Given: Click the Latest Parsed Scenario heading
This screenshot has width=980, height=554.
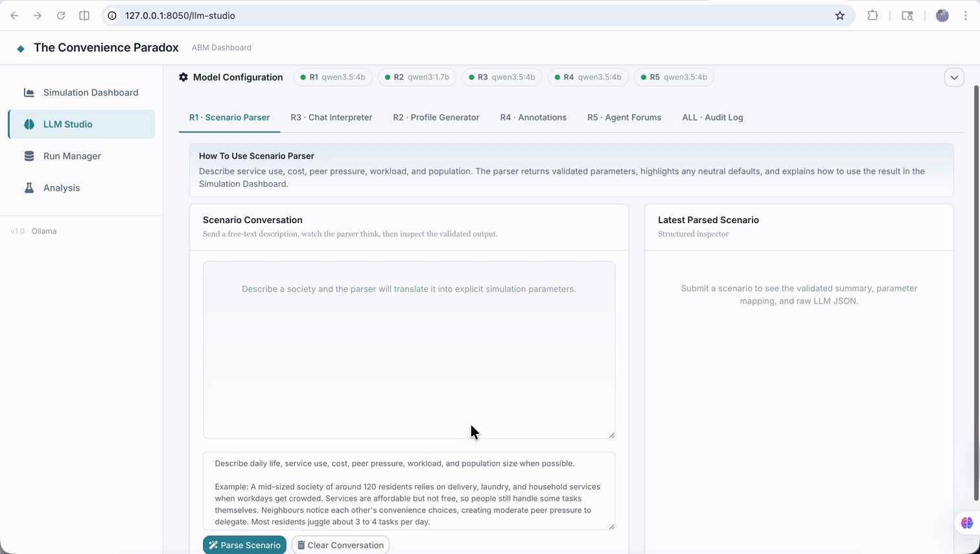Looking at the screenshot, I should point(708,220).
